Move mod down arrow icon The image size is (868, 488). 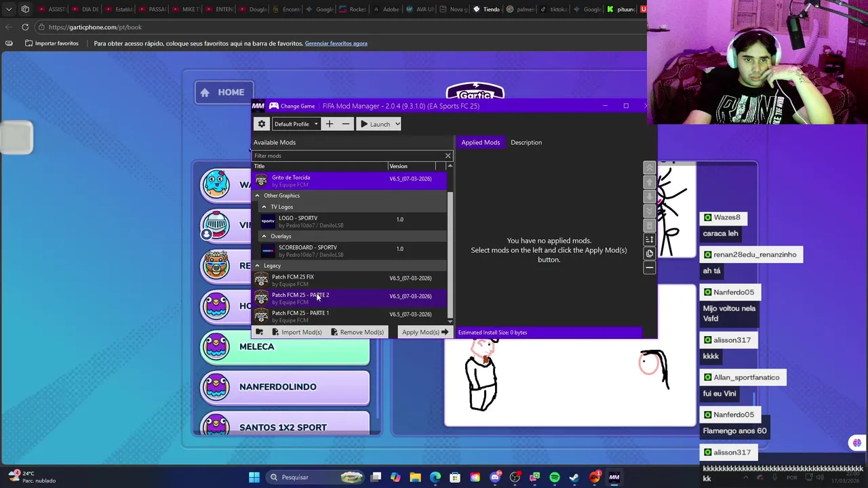(x=649, y=197)
